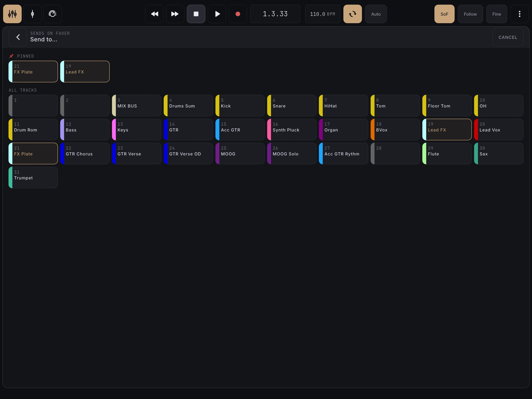
Task: Select the HiHat track
Action: click(344, 106)
